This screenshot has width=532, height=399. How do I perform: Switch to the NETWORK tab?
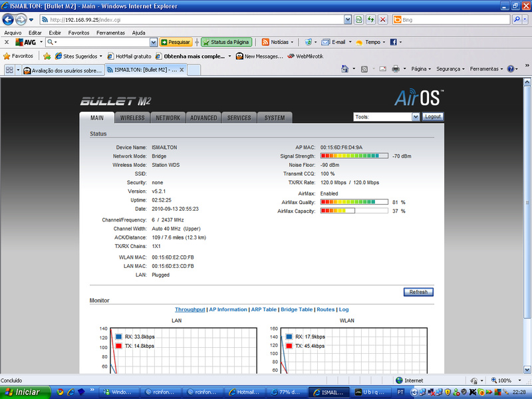coord(168,118)
